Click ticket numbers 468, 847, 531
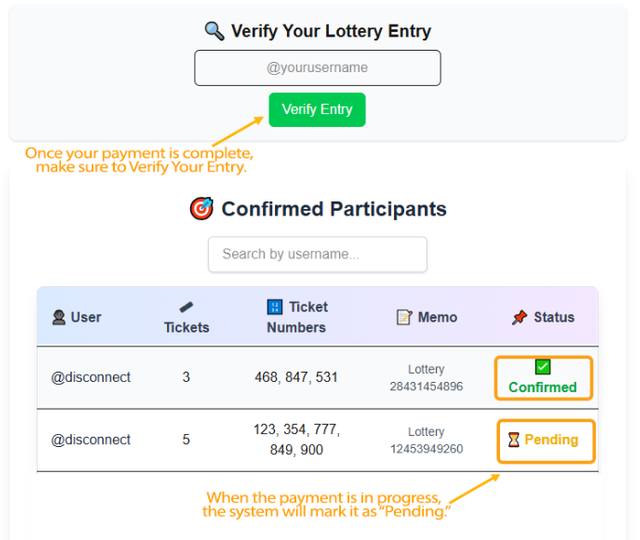640x540 pixels. (296, 378)
